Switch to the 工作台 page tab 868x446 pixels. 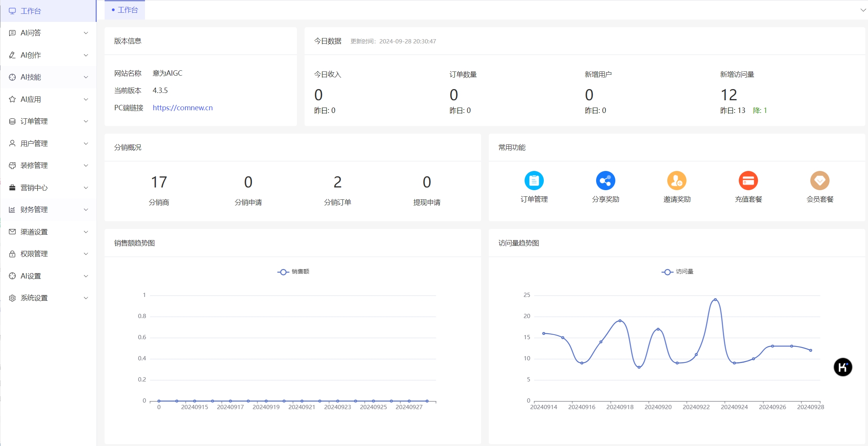(125, 10)
